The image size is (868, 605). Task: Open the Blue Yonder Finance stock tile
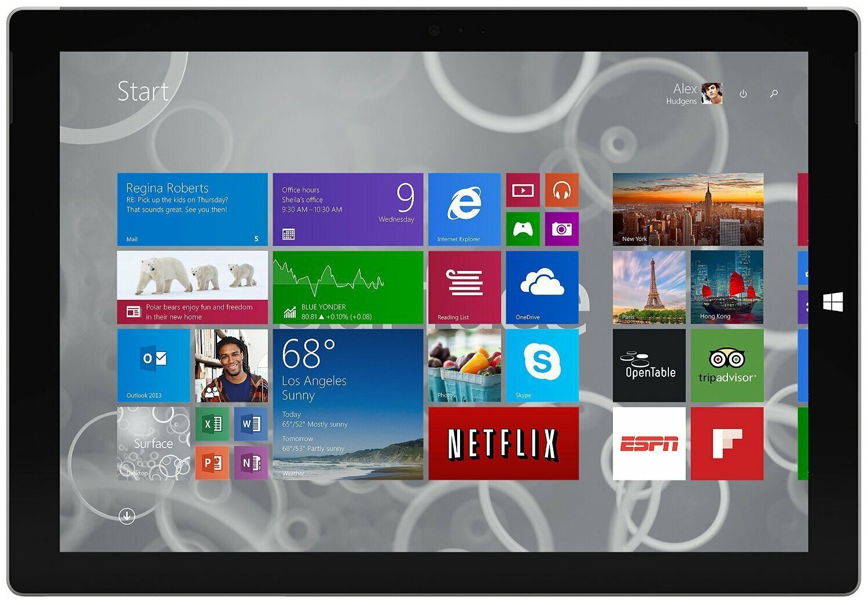tap(348, 287)
